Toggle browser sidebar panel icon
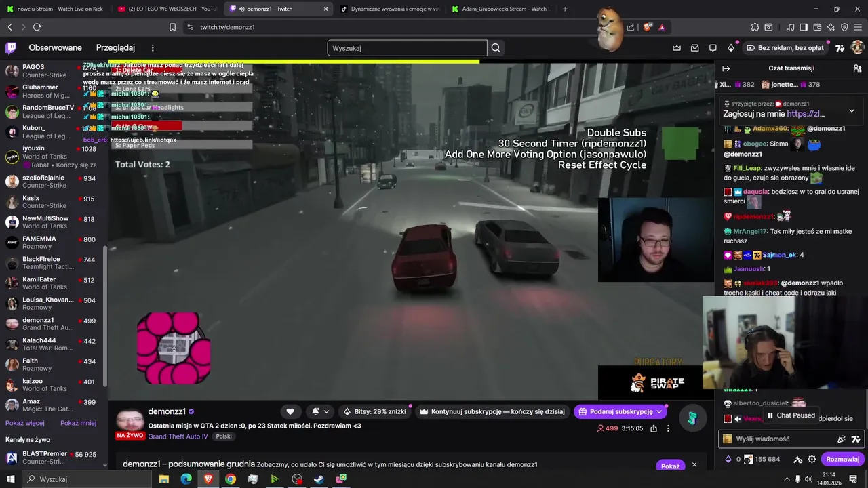The width and height of the screenshot is (868, 488). point(804,27)
